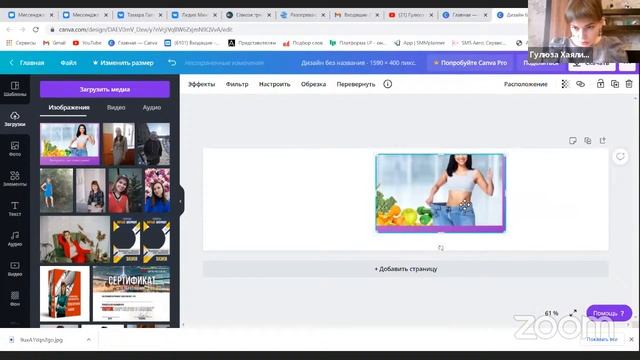Edit the design title field
Screen dimensions: 640x360
tap(358, 63)
